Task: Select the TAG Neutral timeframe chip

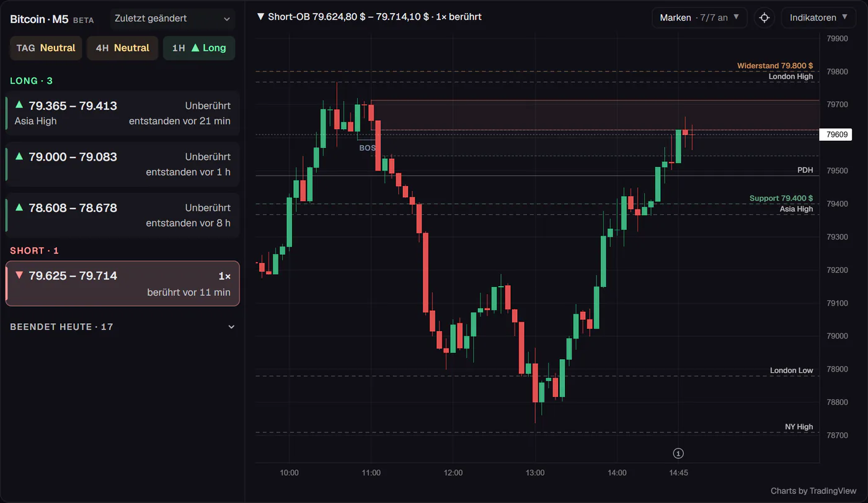Action: coord(46,48)
